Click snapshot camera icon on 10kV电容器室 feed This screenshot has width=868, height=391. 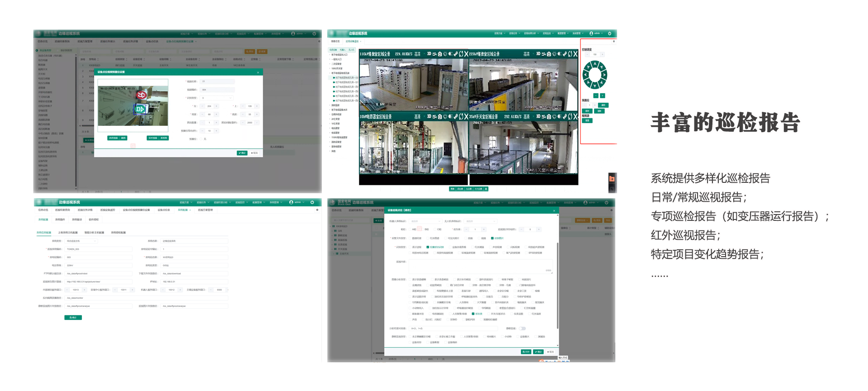[x=439, y=117]
